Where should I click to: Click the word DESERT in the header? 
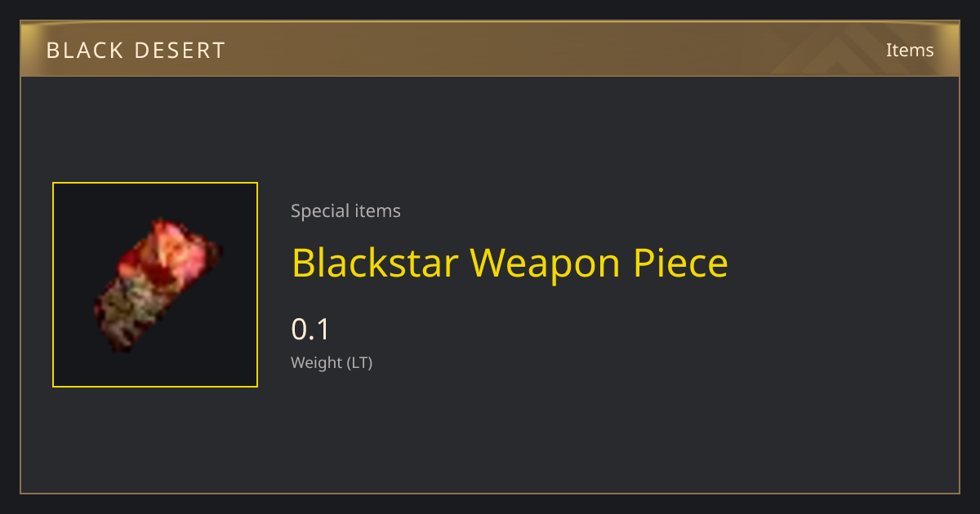(x=180, y=51)
